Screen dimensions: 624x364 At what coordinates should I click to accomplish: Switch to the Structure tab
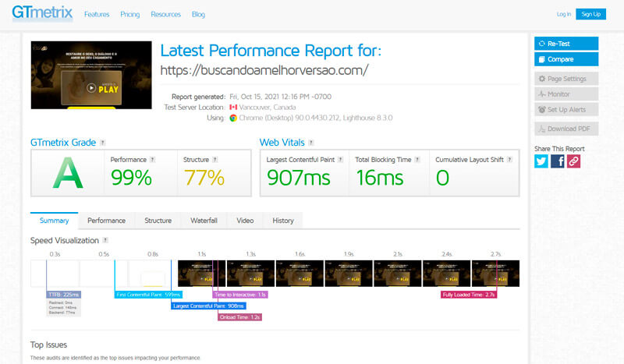coord(158,221)
